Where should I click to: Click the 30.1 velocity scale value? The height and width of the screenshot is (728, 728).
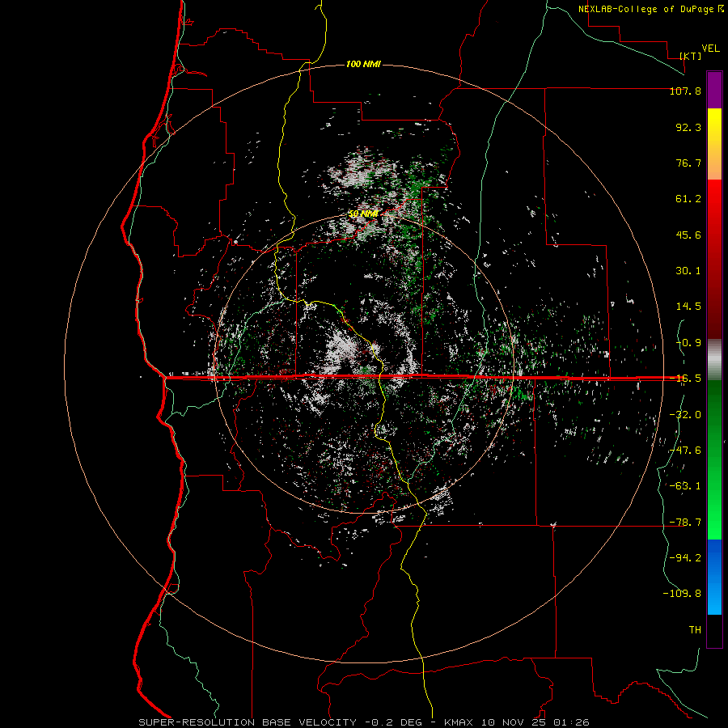(688, 271)
